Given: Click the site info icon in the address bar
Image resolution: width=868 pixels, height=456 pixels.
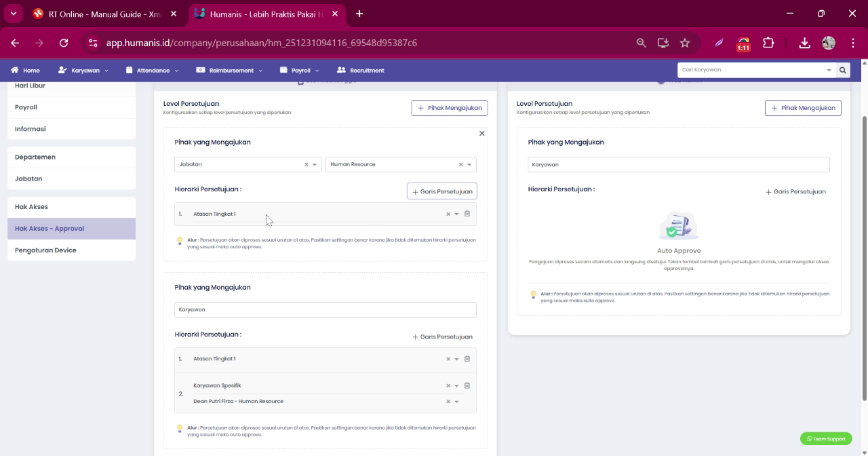Looking at the screenshot, I should click(94, 43).
